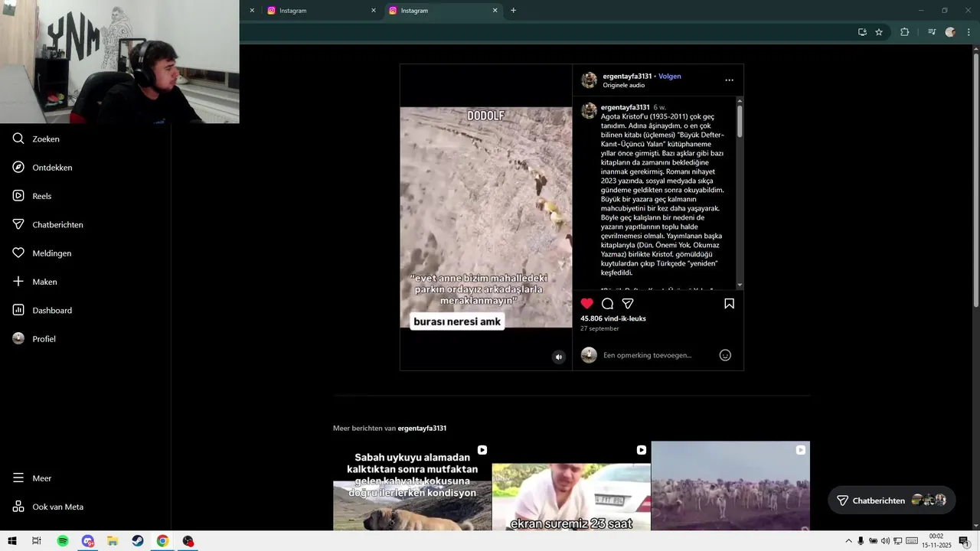Open the Chrome profile avatar
980x551 pixels.
tap(950, 32)
